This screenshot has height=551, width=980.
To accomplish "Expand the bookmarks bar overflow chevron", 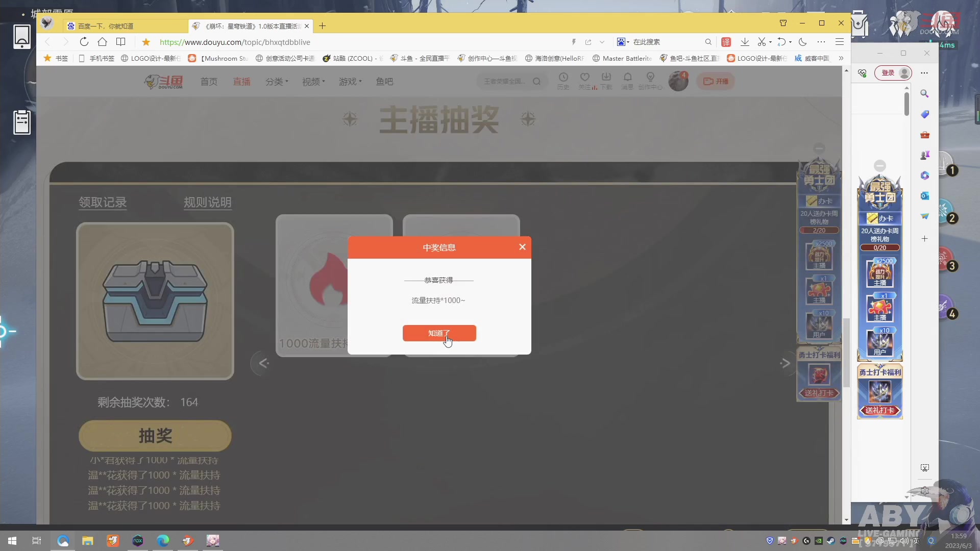I will point(841,58).
